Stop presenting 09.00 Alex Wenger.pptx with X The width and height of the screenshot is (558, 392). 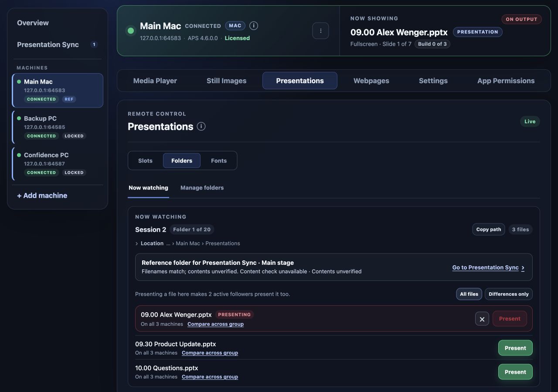pos(482,319)
